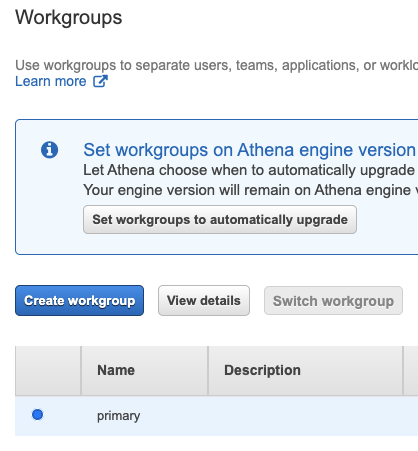Open View details for selected workgroup
Screen dimensions: 418x451
(204, 300)
